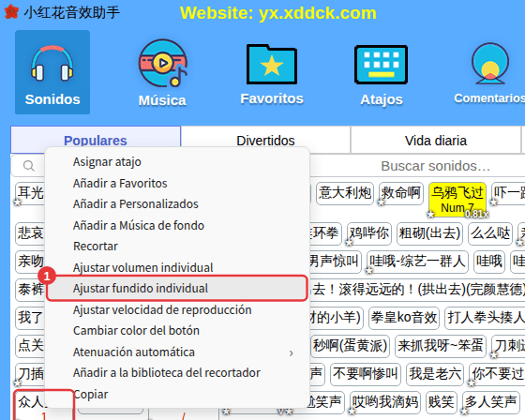Play the 泰裤 sound button
Viewport: 525px width, 420px height.
[x=30, y=290]
